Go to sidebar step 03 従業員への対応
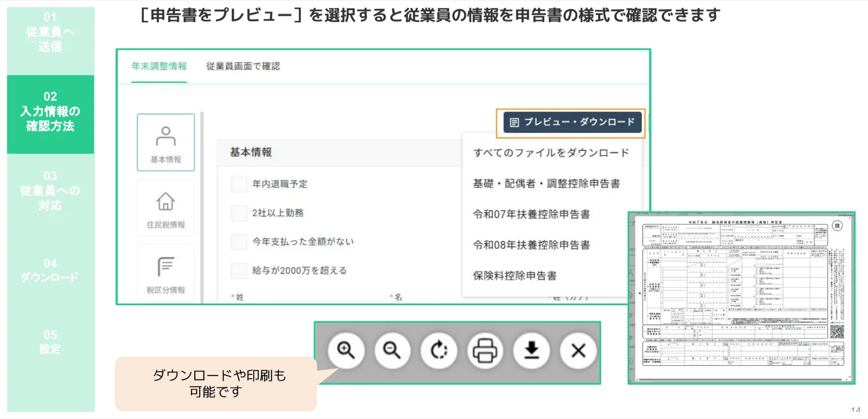The width and height of the screenshot is (868, 419). 50,191
